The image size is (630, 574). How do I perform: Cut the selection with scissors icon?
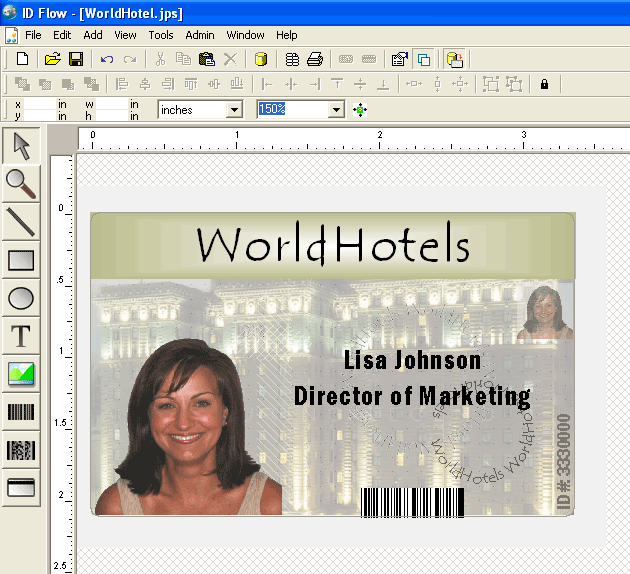[160, 59]
